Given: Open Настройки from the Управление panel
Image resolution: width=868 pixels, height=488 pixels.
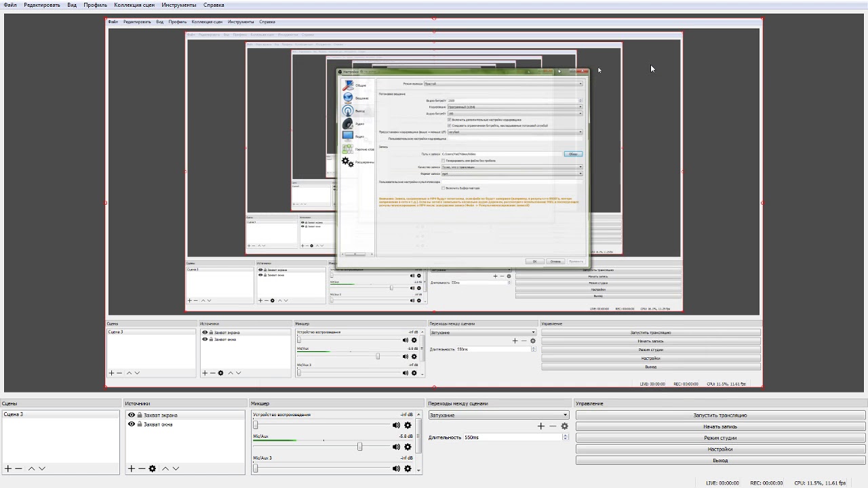Looking at the screenshot, I should point(720,449).
